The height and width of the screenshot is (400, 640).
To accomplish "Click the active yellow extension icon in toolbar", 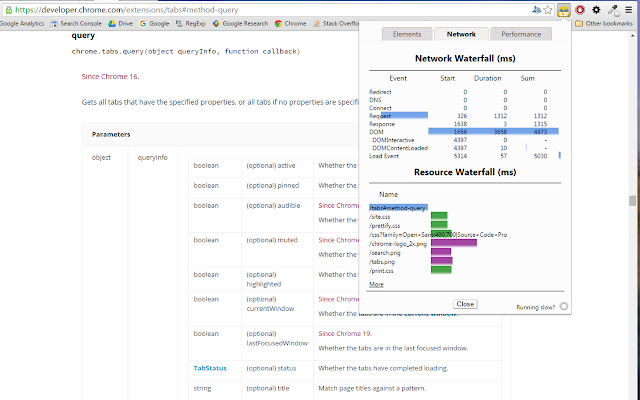I will 564,9.
